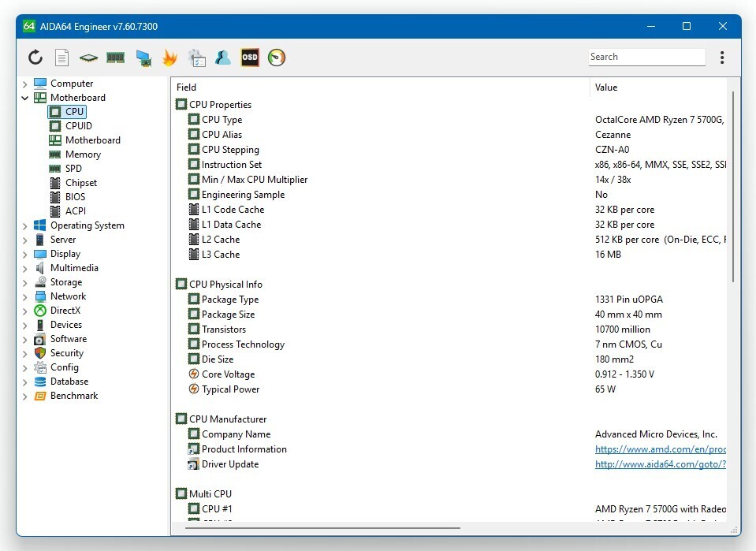
Task: Open the AMD product information link
Action: coord(660,449)
